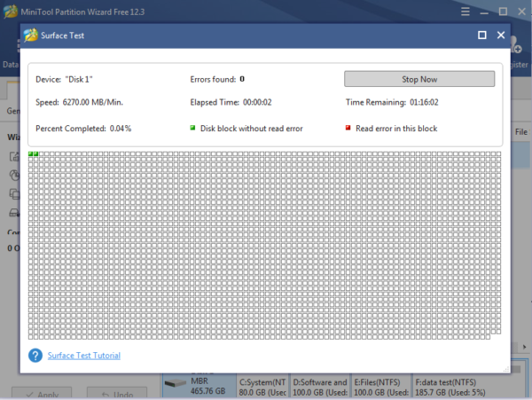The image size is (532, 400).
Task: Click the Time Remaining 01:16:02 value
Action: click(x=424, y=102)
